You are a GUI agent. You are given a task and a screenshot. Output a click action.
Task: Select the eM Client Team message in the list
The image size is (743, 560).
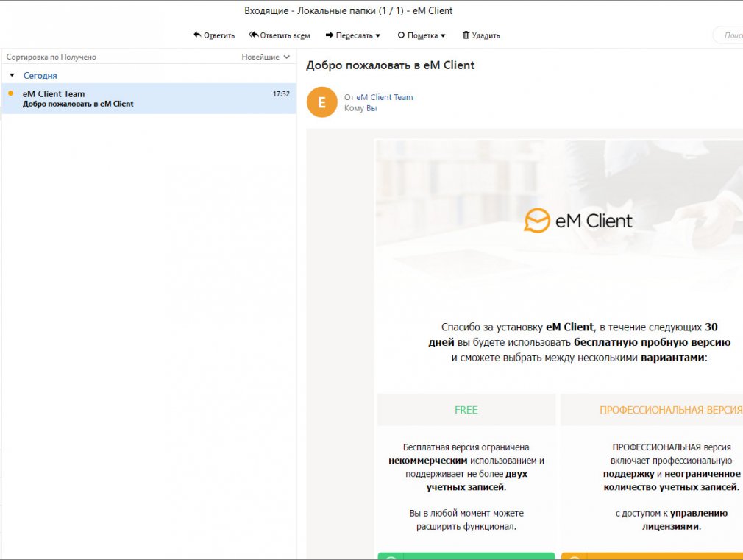(x=149, y=99)
